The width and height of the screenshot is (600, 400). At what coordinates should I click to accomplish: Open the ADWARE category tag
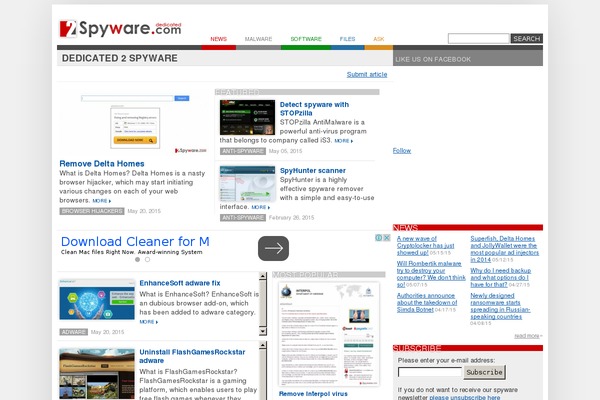point(73,332)
